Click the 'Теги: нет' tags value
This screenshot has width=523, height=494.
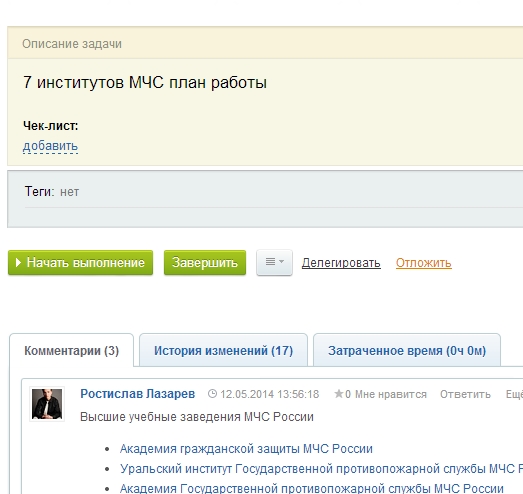click(x=69, y=192)
